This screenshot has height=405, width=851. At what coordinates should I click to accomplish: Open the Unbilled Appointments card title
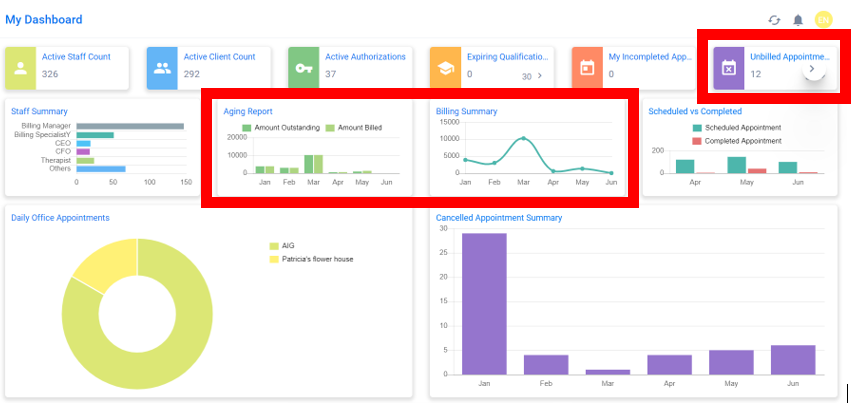[x=790, y=56]
